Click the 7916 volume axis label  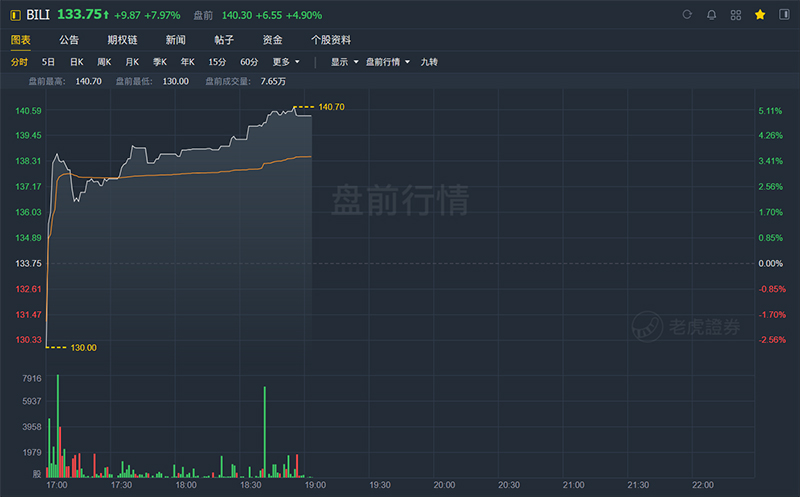tap(32, 378)
